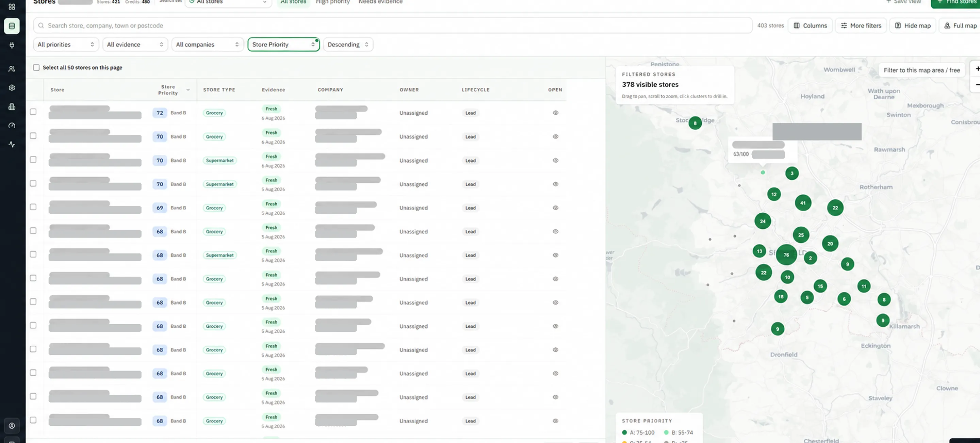This screenshot has height=443, width=980.
Task: Open the All stores search set dropdown
Action: point(228,3)
